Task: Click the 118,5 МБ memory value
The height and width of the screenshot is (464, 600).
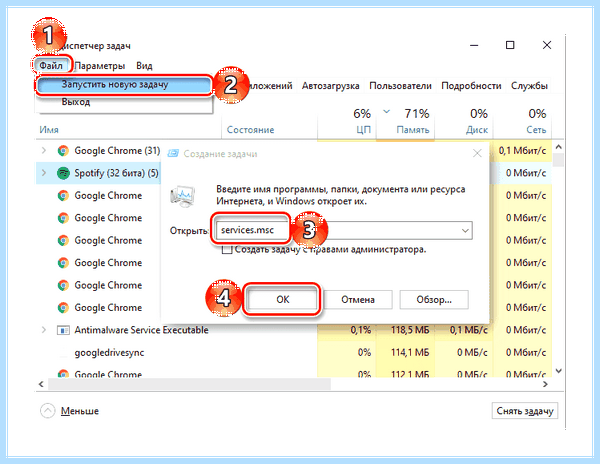Action: click(410, 330)
